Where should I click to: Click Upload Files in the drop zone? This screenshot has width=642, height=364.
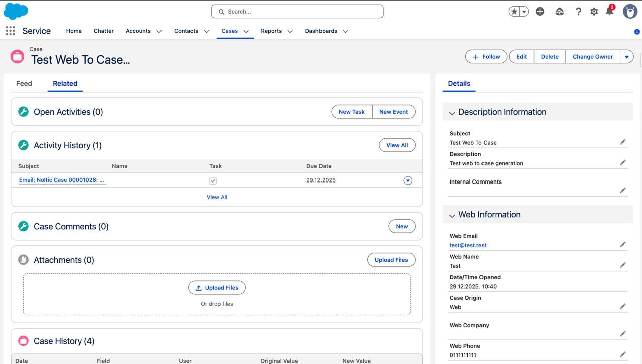coord(217,288)
